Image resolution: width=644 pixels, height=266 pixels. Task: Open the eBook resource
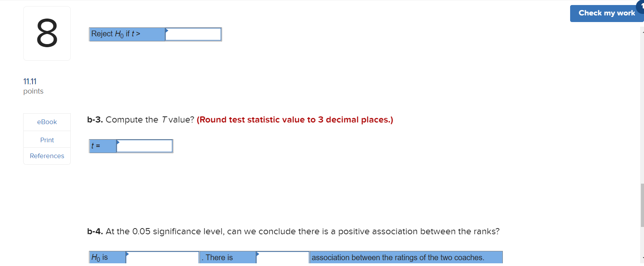tap(46, 121)
